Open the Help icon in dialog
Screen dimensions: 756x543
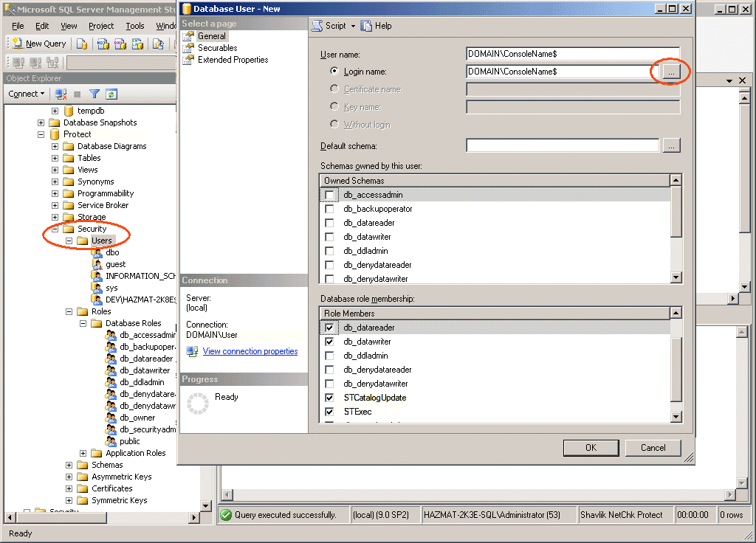(x=366, y=26)
